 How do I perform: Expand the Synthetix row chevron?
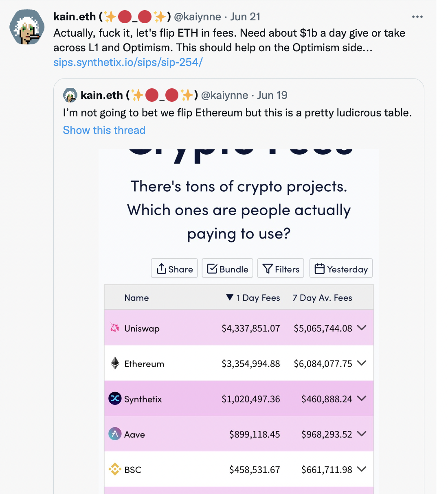click(x=362, y=399)
